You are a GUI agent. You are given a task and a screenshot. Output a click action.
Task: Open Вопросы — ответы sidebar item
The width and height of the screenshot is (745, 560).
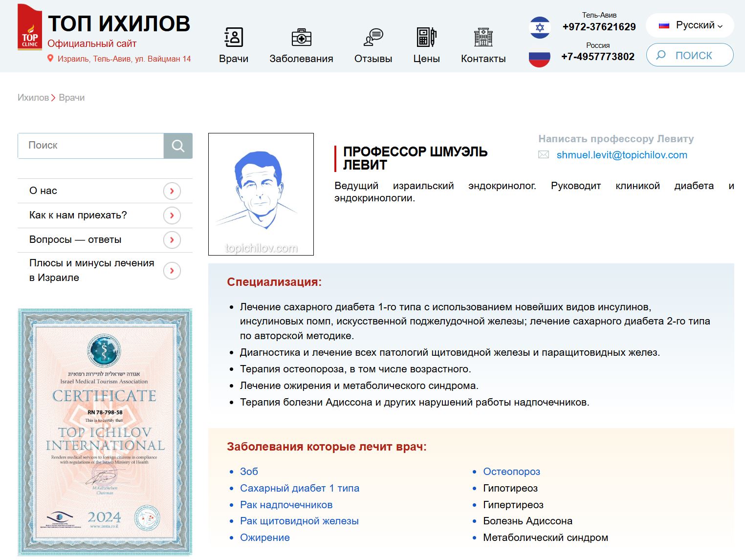[x=105, y=240]
